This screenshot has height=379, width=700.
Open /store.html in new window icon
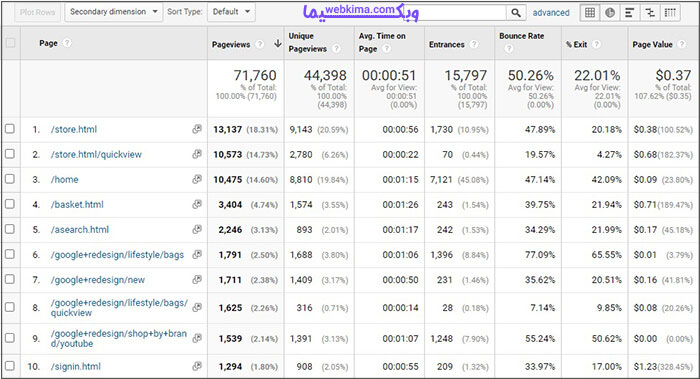coord(197,129)
